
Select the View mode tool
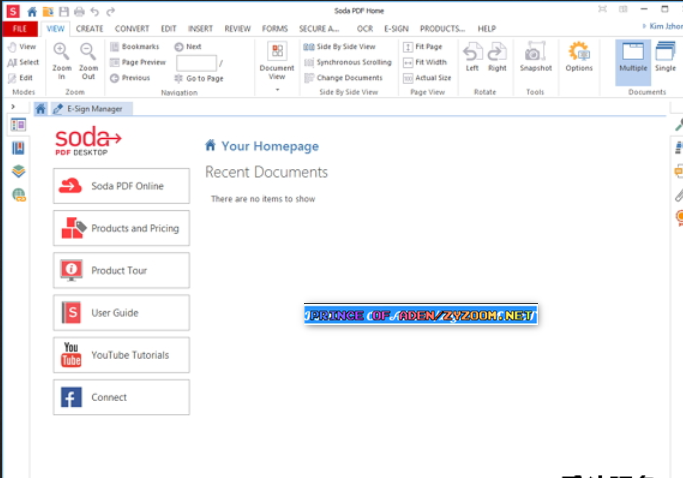[22, 47]
